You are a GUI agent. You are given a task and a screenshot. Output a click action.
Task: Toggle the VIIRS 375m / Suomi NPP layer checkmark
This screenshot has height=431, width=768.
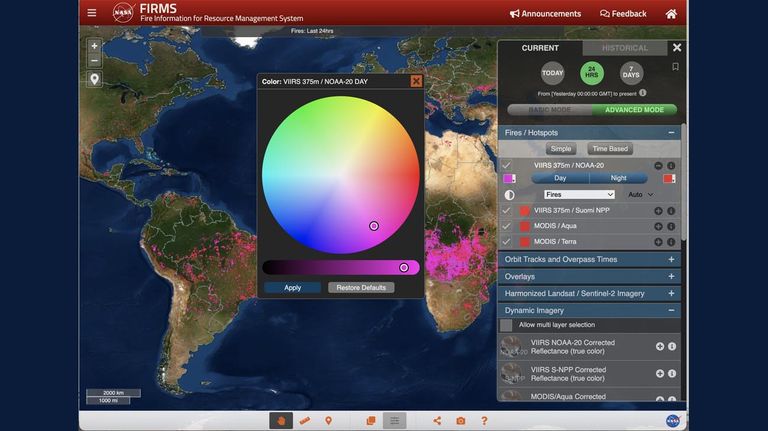pos(506,211)
